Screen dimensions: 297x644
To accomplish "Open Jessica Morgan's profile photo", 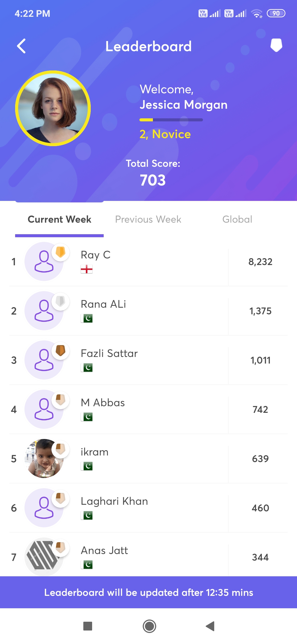I will click(x=53, y=108).
